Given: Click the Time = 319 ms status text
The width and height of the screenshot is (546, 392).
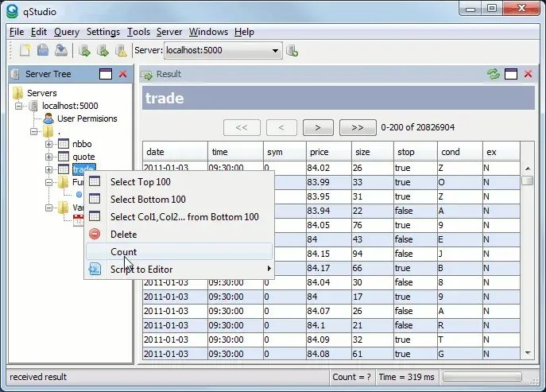Looking at the screenshot, I should (x=406, y=377).
